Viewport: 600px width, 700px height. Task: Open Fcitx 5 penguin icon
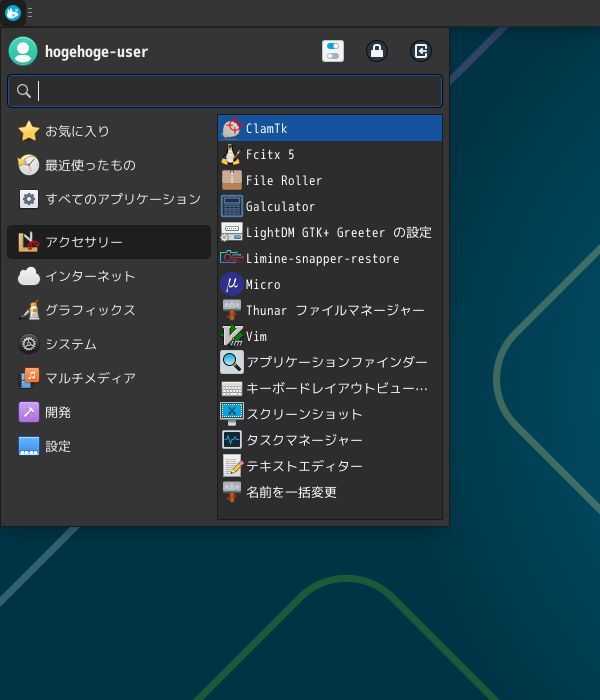coord(232,154)
